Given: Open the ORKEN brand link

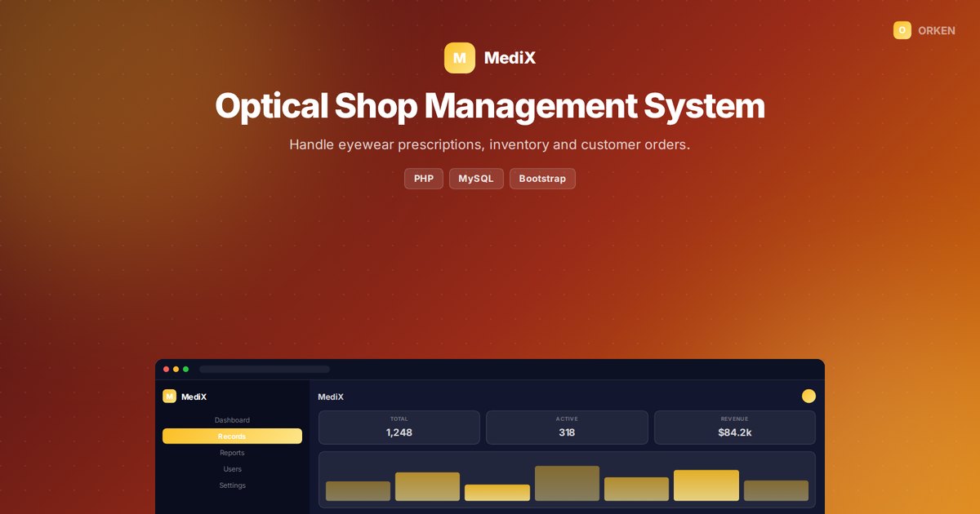Looking at the screenshot, I should point(924,30).
